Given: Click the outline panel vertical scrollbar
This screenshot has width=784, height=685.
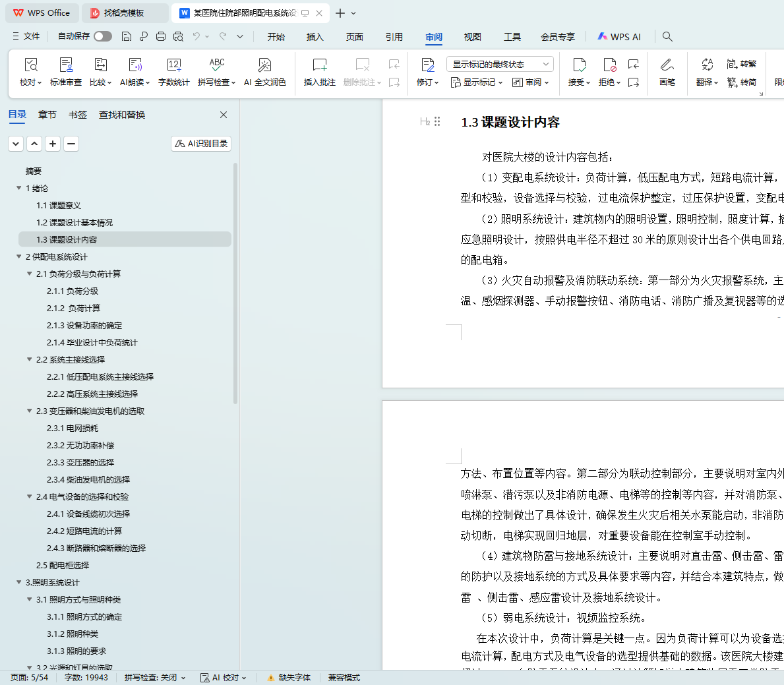Looking at the screenshot, I should [x=235, y=283].
